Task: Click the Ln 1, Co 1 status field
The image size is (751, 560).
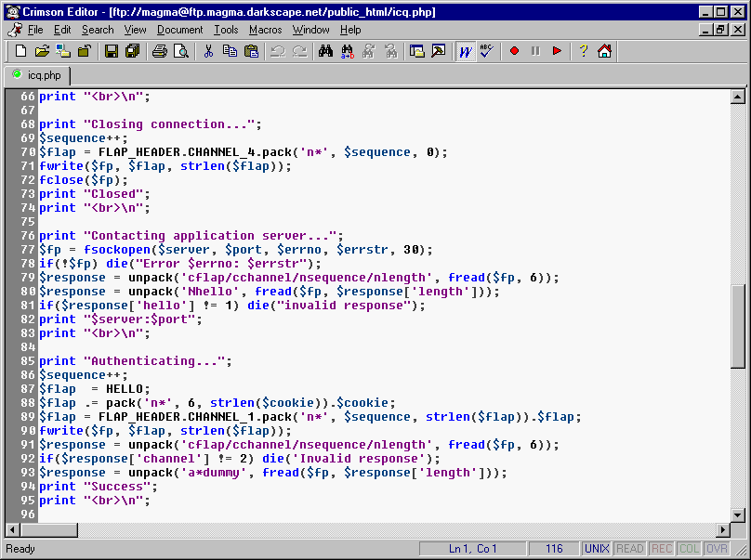Action: (x=472, y=549)
